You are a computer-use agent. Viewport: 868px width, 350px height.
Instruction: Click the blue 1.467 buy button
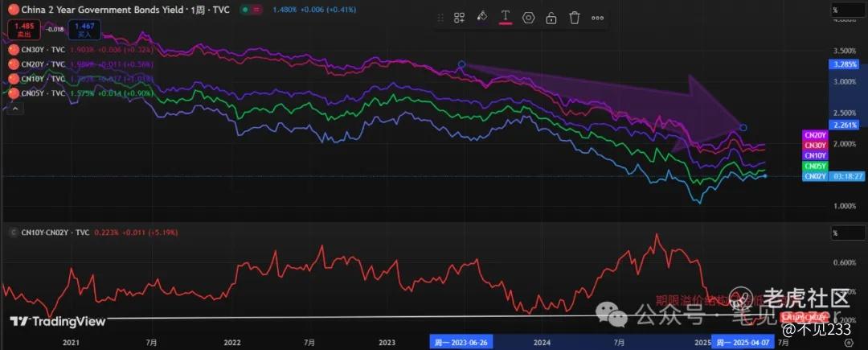pyautogui.click(x=84, y=30)
